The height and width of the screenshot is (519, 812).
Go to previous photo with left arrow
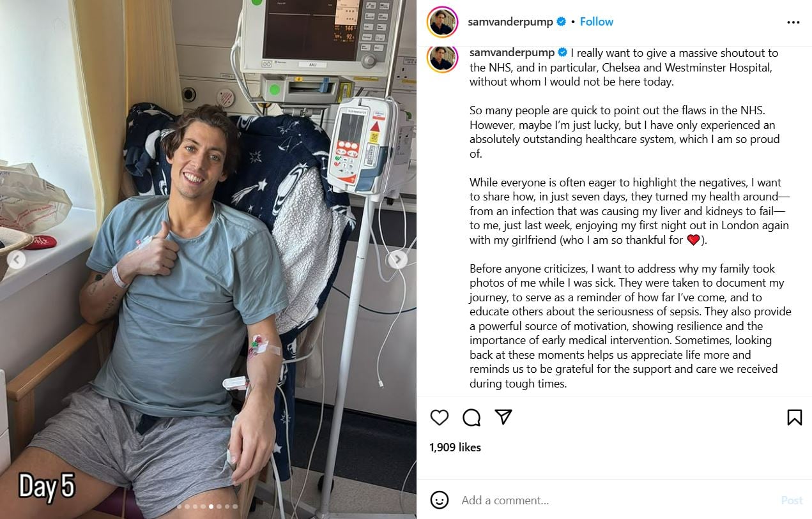pyautogui.click(x=17, y=259)
